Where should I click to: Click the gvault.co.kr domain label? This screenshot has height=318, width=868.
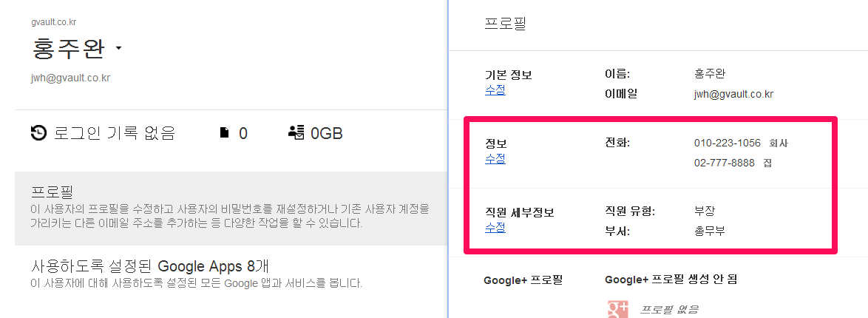click(53, 22)
